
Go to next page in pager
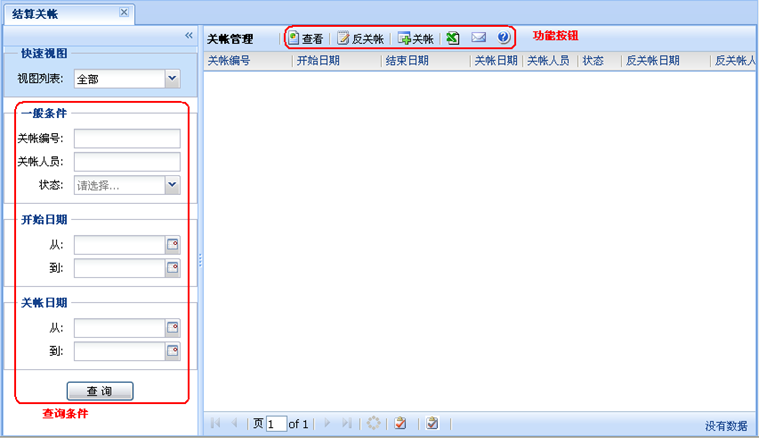coord(327,423)
